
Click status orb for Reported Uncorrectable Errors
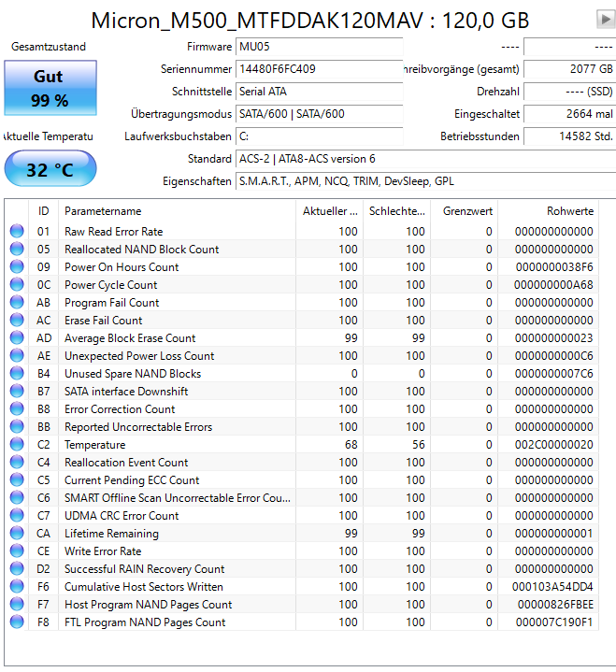tap(17, 426)
